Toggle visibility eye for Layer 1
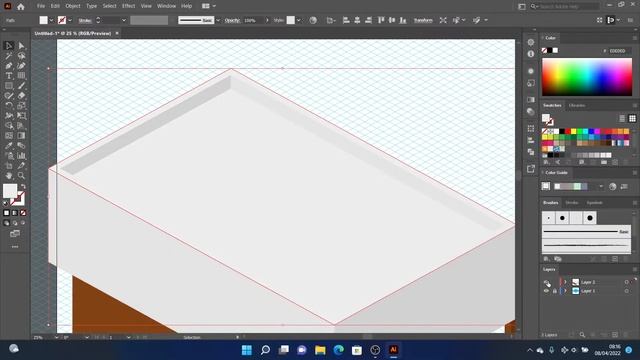The width and height of the screenshot is (640, 360). [x=547, y=291]
